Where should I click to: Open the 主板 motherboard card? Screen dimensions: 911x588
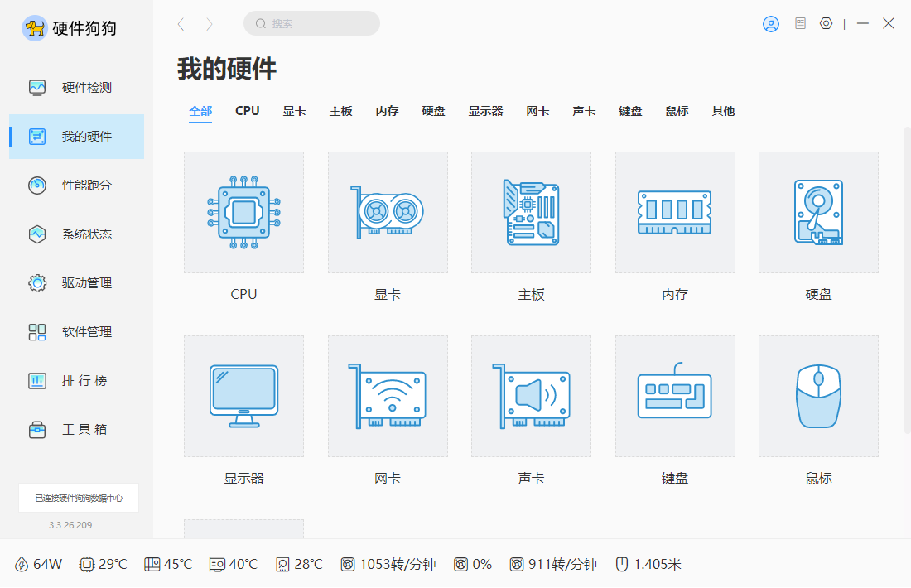(531, 212)
